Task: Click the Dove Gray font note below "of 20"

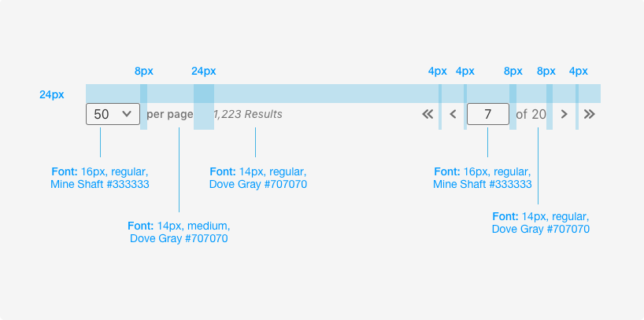Action: pyautogui.click(x=540, y=223)
